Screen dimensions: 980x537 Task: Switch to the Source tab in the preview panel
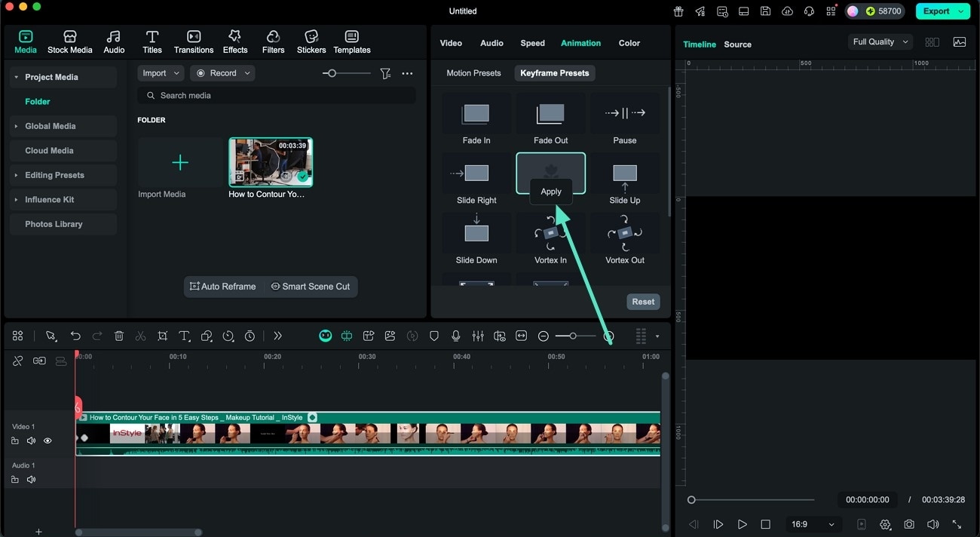tap(737, 44)
